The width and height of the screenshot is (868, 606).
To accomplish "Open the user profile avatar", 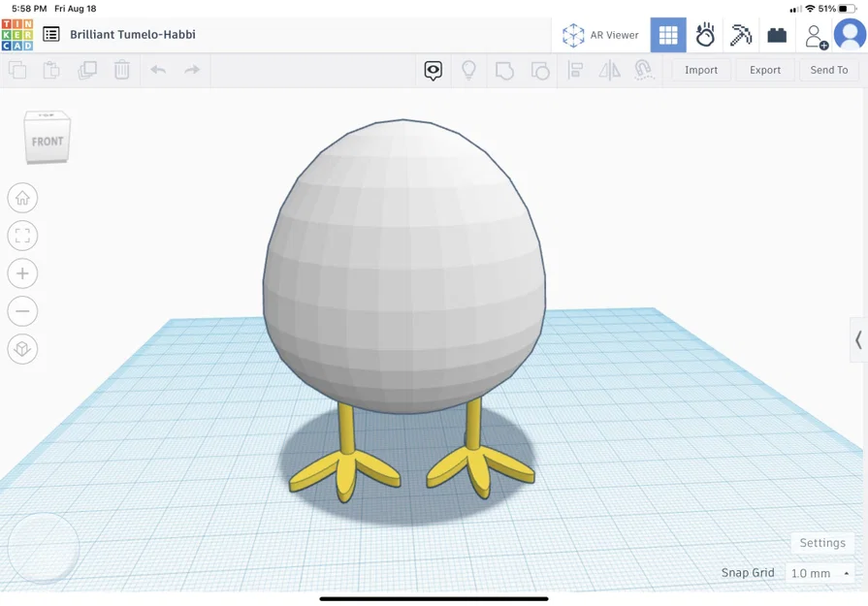I will 850,34.
